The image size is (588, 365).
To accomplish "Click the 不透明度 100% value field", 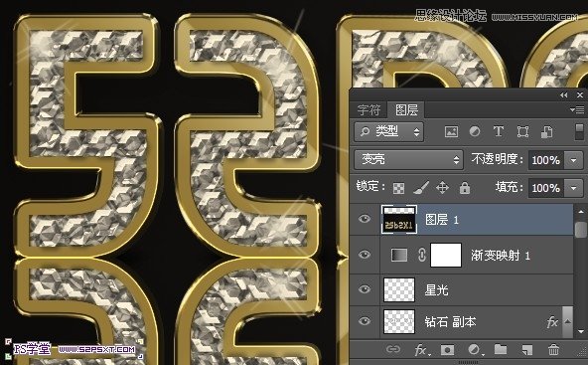I will pos(546,160).
